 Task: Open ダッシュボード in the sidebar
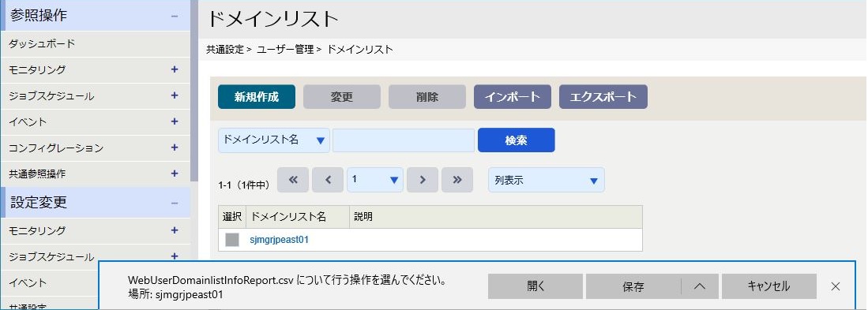42,43
